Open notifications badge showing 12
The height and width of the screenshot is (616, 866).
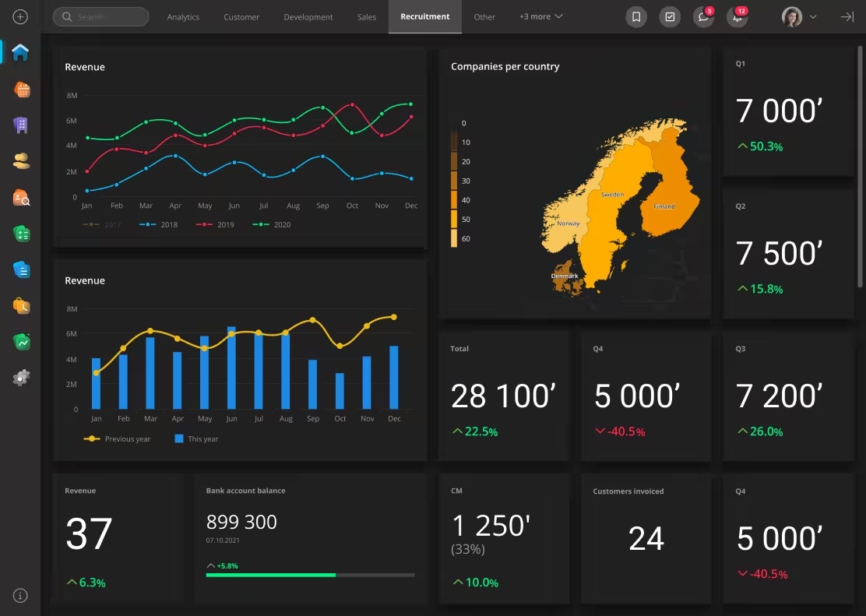click(x=737, y=16)
